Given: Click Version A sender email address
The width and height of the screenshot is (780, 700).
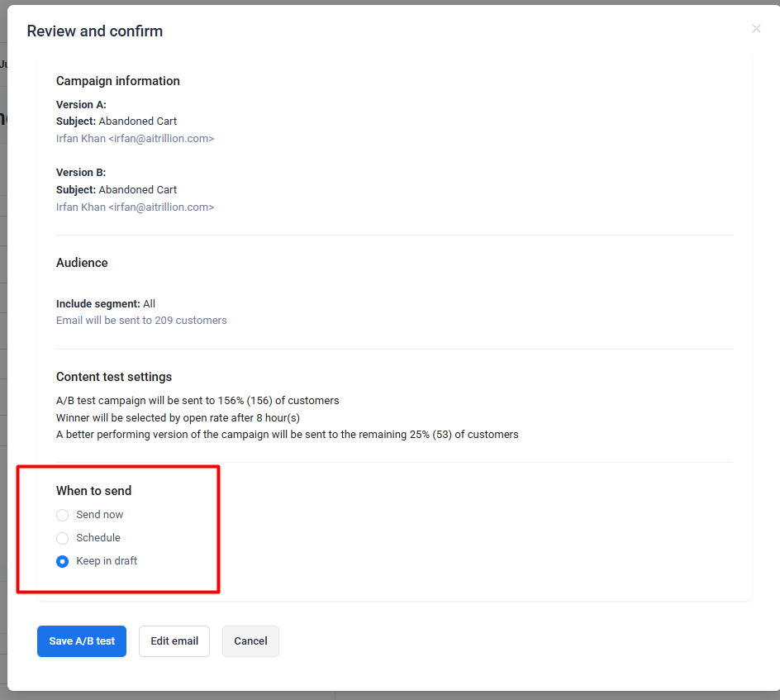Looking at the screenshot, I should tap(136, 139).
